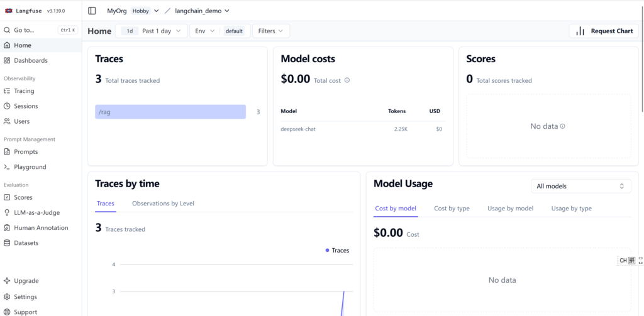Image resolution: width=644 pixels, height=316 pixels.
Task: Open the LLM-as-a-Judge page
Action: tap(36, 212)
